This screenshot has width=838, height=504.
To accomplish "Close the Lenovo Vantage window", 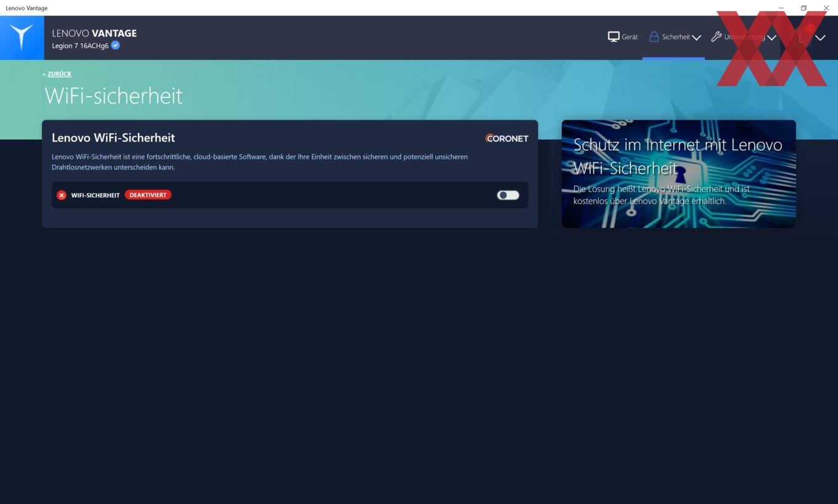I will pos(826,8).
